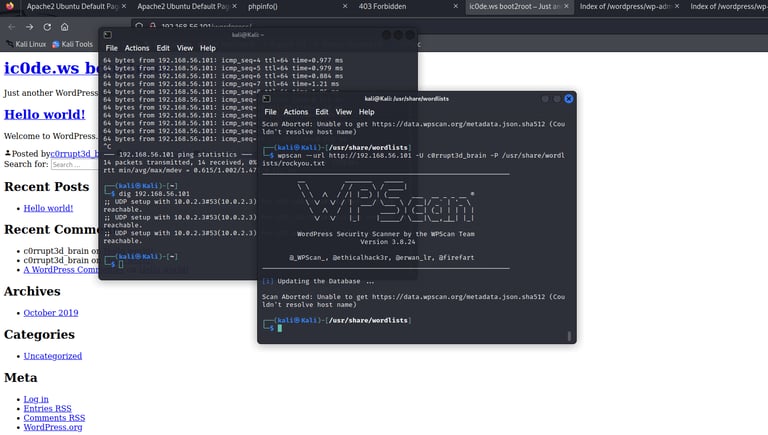Screen dimensions: 768x435
Task: Click the c0rrupt3d_brain author link
Action: tap(74, 154)
